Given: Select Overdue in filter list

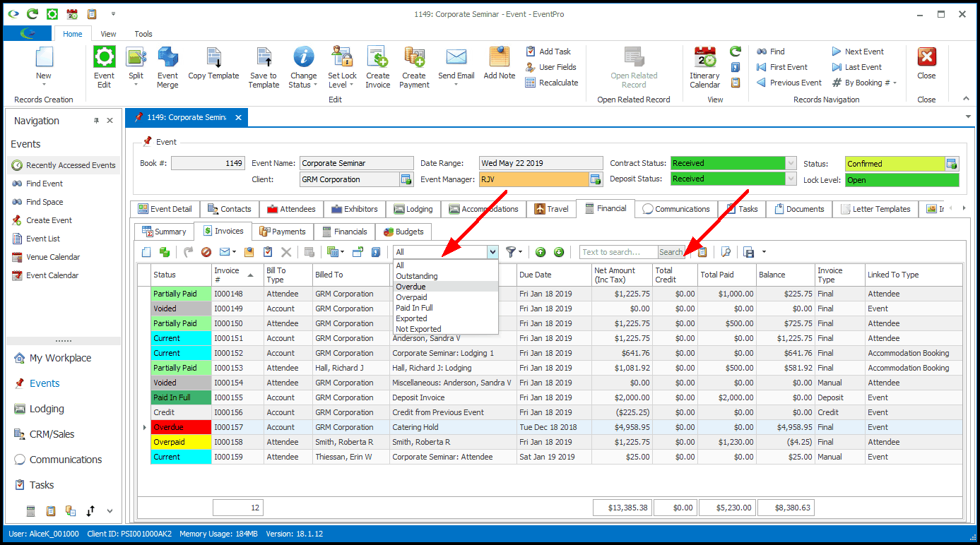Looking at the screenshot, I should point(445,287).
